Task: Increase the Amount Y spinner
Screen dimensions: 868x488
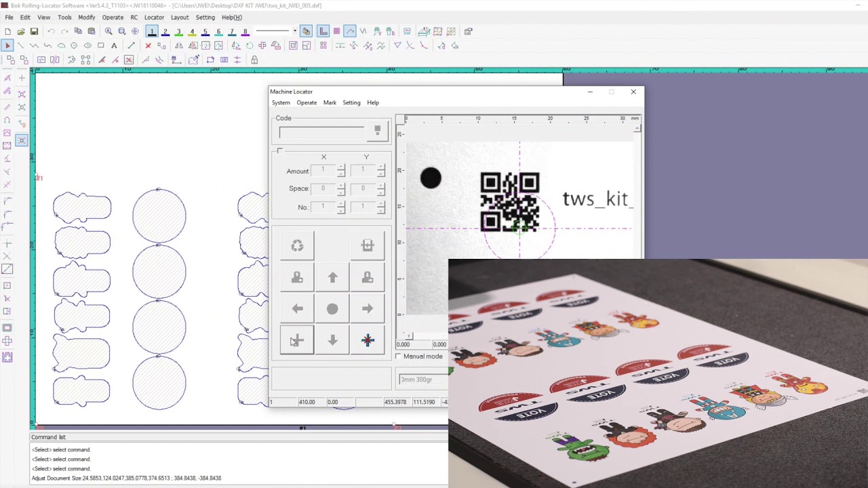Action: click(380, 167)
